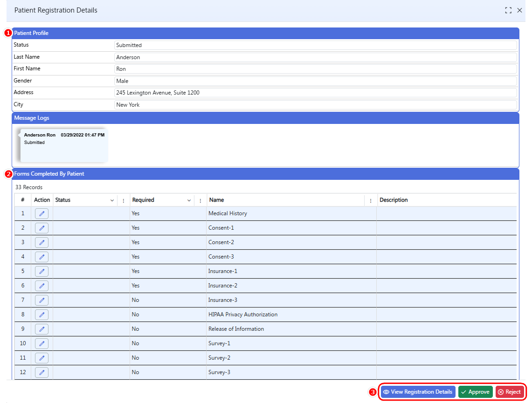Edit the Insurance-1 form

tap(42, 271)
